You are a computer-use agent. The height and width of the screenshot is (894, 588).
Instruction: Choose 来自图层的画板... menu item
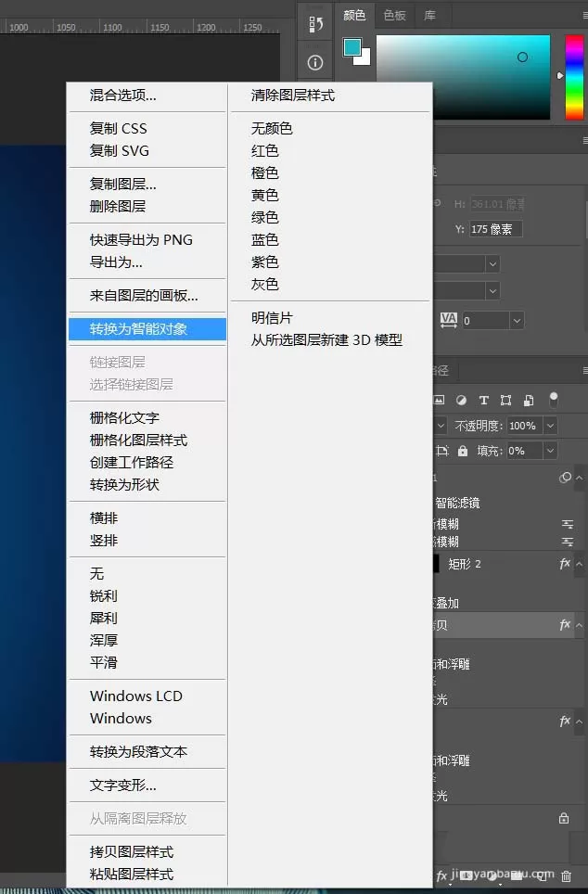[147, 295]
